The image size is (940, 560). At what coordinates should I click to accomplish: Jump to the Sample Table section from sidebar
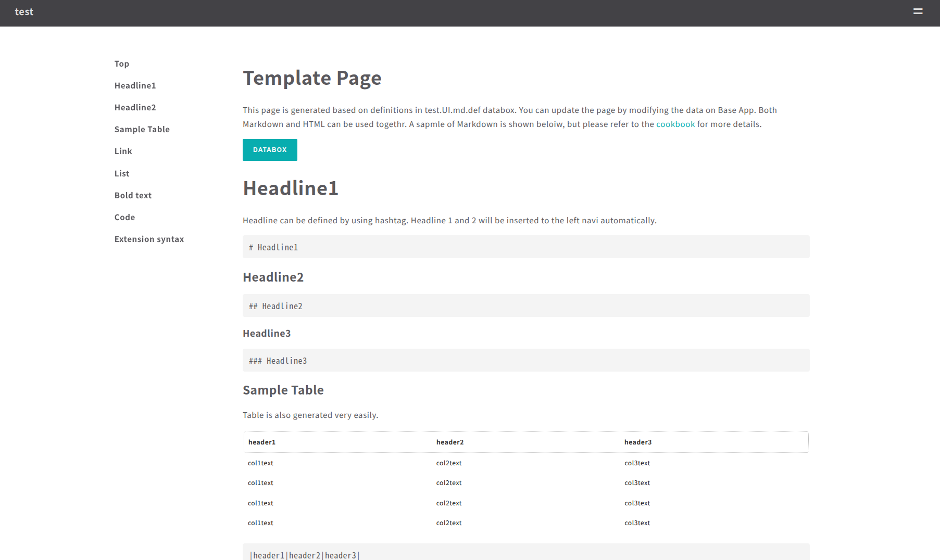click(x=142, y=129)
